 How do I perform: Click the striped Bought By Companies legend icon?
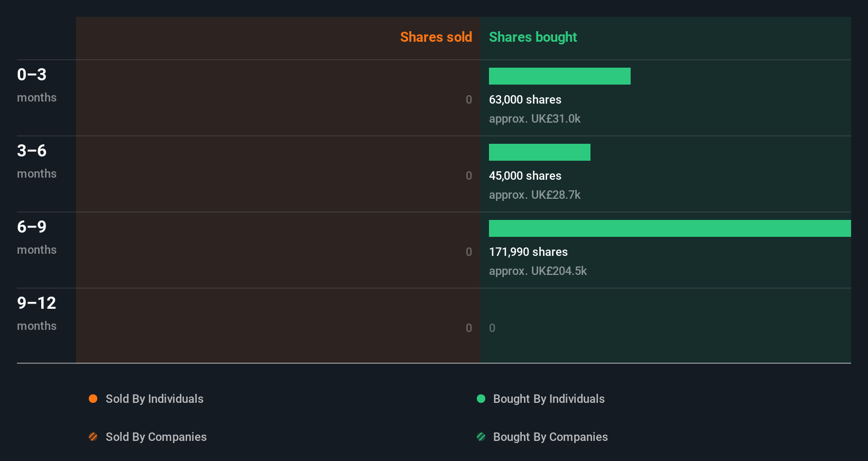coord(481,437)
